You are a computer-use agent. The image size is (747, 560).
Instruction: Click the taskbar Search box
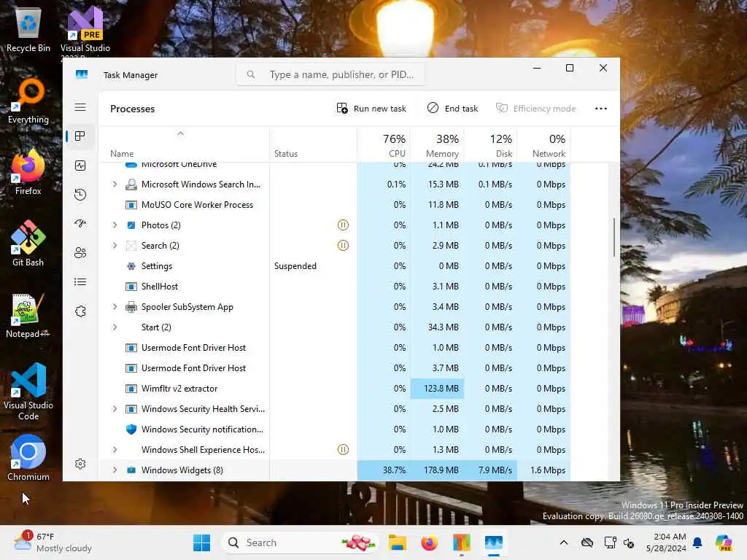tap(300, 542)
